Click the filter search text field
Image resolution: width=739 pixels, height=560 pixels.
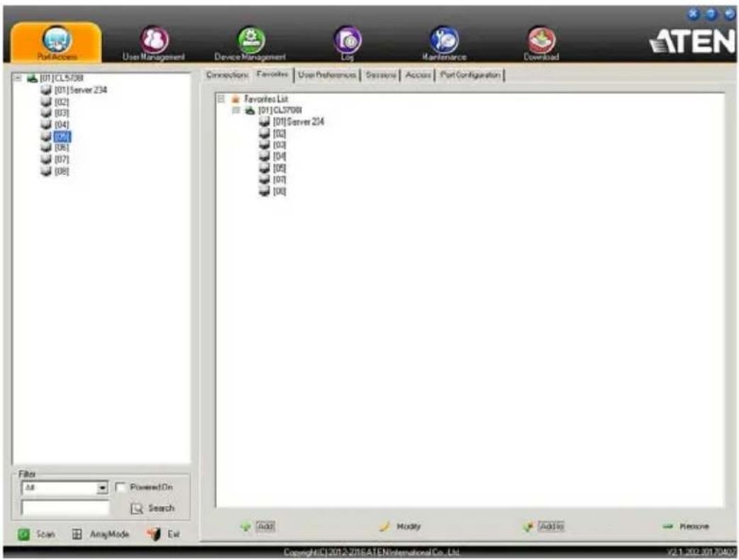tap(65, 508)
